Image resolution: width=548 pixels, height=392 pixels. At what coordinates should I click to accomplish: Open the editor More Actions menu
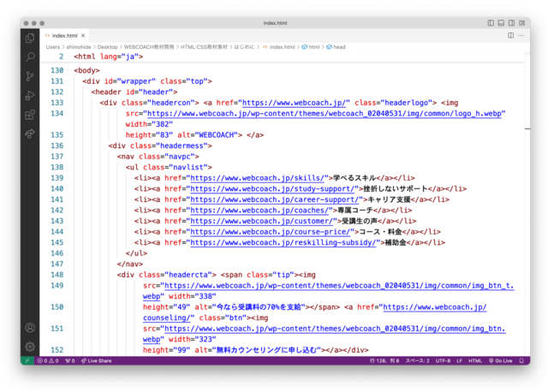pos(521,35)
